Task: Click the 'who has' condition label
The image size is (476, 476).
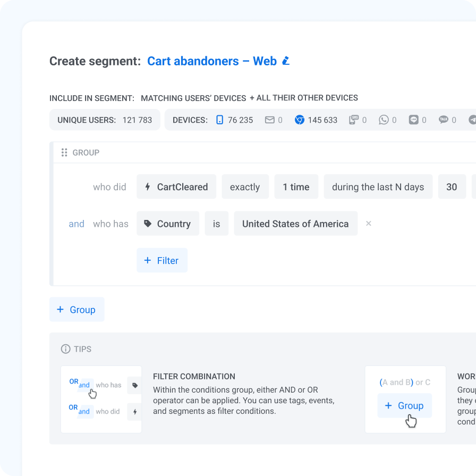Action: (111, 224)
